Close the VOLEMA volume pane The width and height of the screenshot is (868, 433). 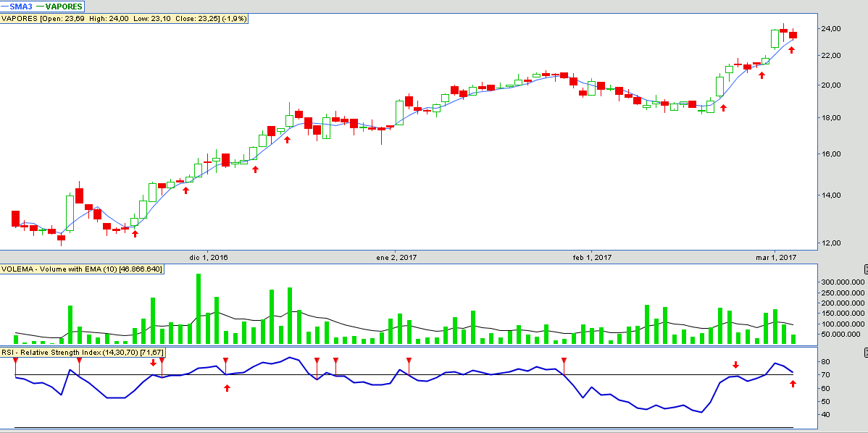[866, 269]
